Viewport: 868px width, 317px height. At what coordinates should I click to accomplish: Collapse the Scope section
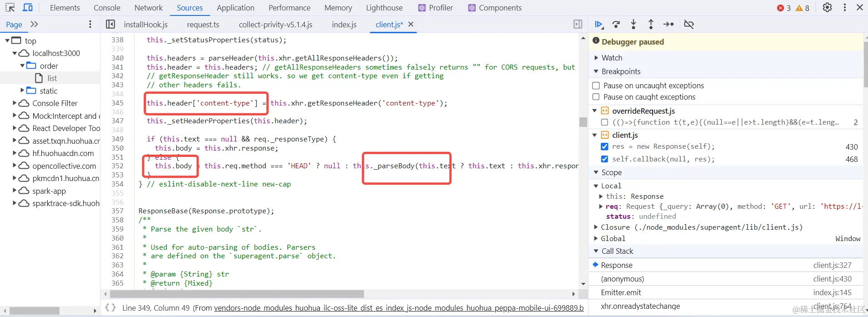tap(596, 172)
